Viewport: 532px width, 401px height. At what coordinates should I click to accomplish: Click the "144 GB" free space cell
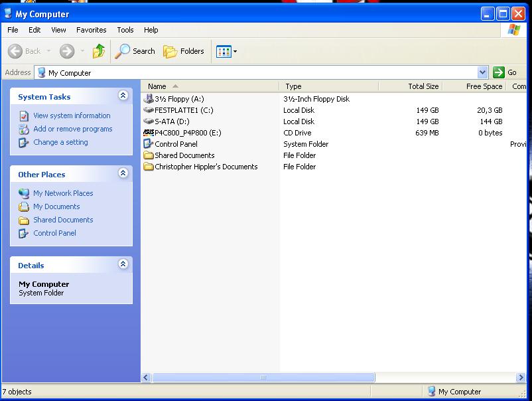pos(491,121)
